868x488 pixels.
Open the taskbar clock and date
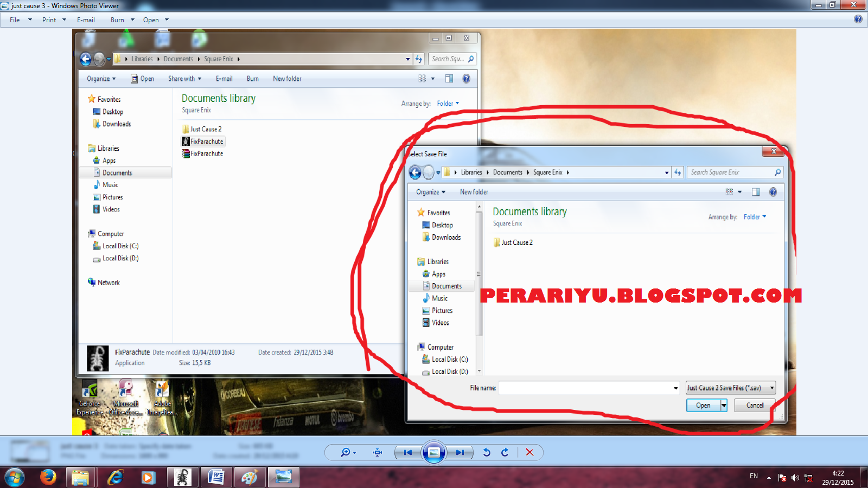[x=838, y=477]
